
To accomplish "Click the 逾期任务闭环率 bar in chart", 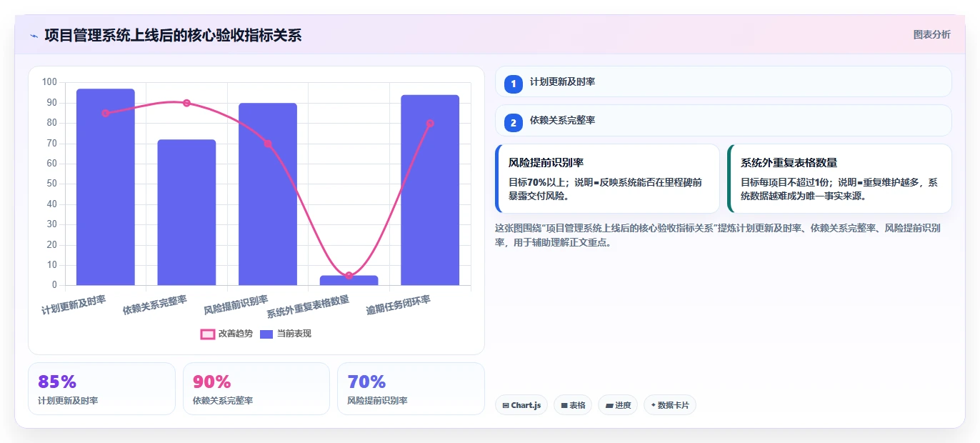I will coord(430,190).
